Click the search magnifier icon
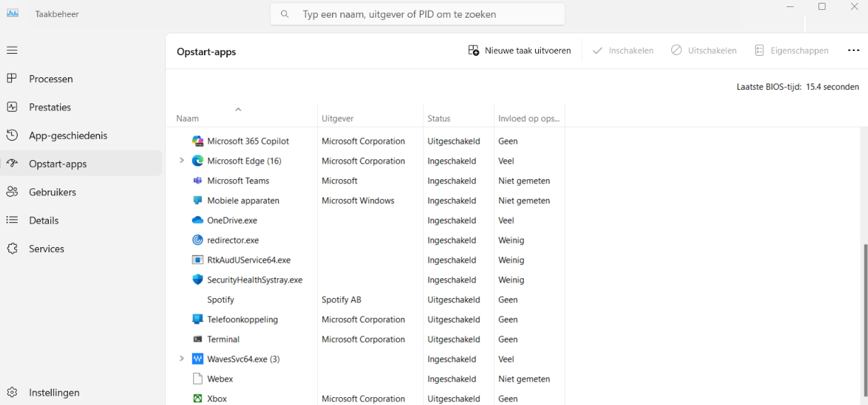Viewport: 868px width, 405px height. click(285, 14)
